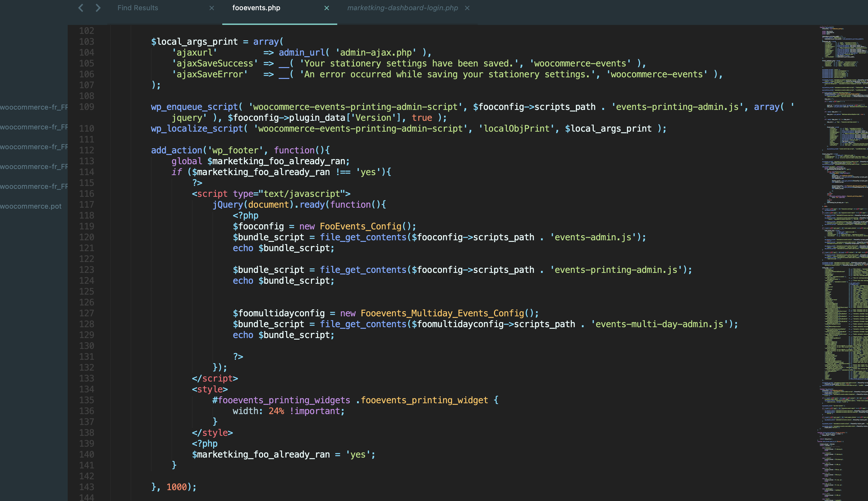Click the global keyword on line 113

point(187,161)
